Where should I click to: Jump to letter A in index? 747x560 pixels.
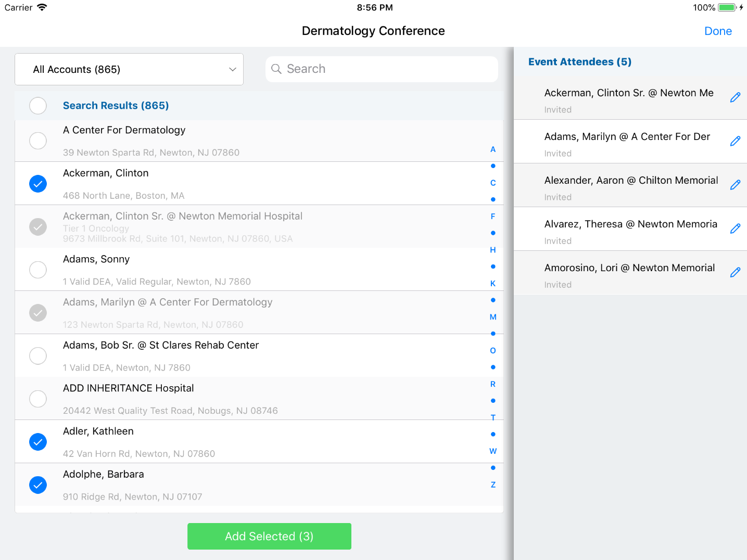pyautogui.click(x=493, y=149)
